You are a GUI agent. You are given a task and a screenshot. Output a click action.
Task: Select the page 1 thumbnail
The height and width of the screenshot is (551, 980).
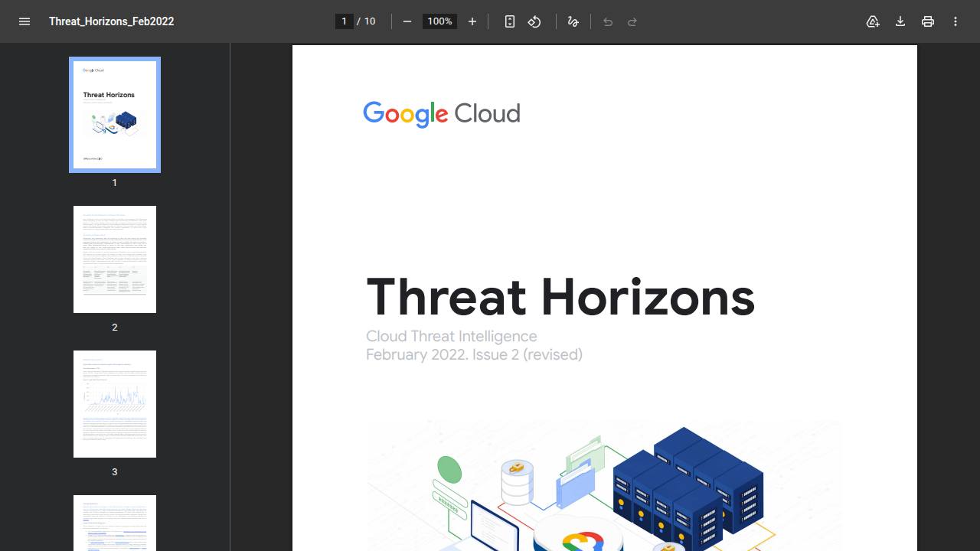click(x=115, y=115)
